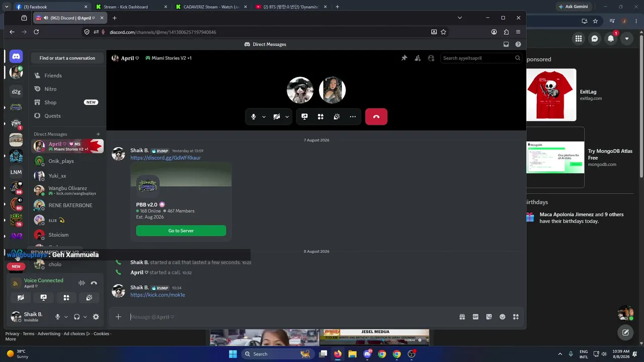Screen dimensions: 644x362
Task: Click Find or start a conversation
Action: coord(67,58)
